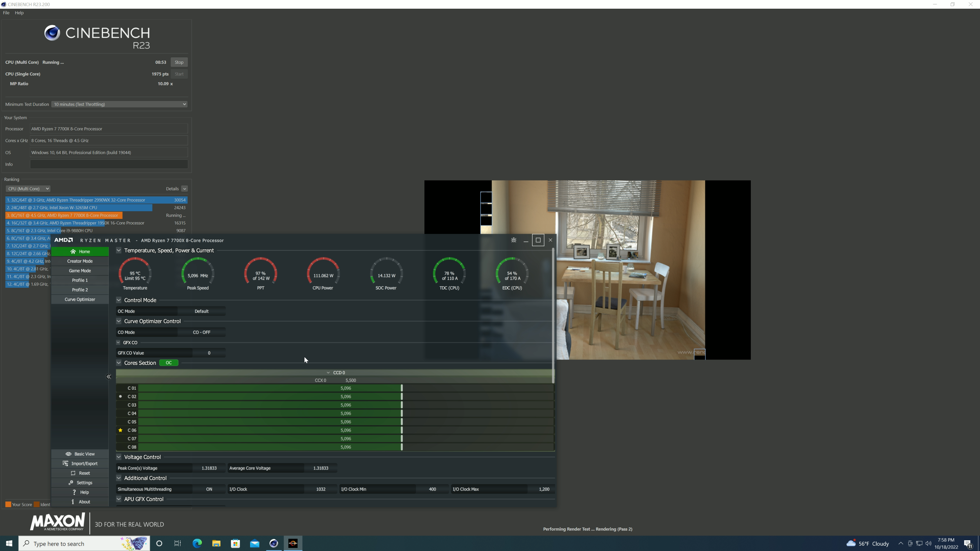The image size is (980, 551).
Task: Click the Reset icon in Ryzen Master
Action: 73,473
